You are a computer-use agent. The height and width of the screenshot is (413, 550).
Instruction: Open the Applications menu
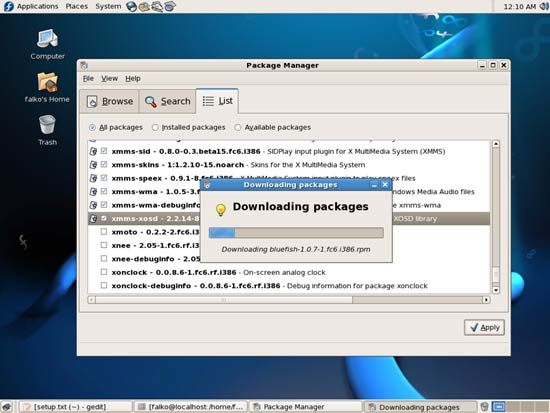coord(38,6)
